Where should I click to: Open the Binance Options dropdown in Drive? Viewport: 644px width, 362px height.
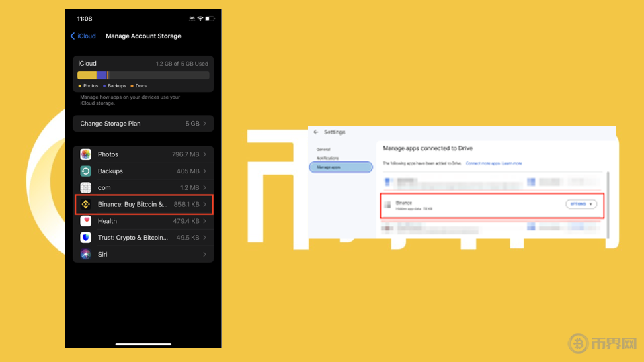click(581, 204)
